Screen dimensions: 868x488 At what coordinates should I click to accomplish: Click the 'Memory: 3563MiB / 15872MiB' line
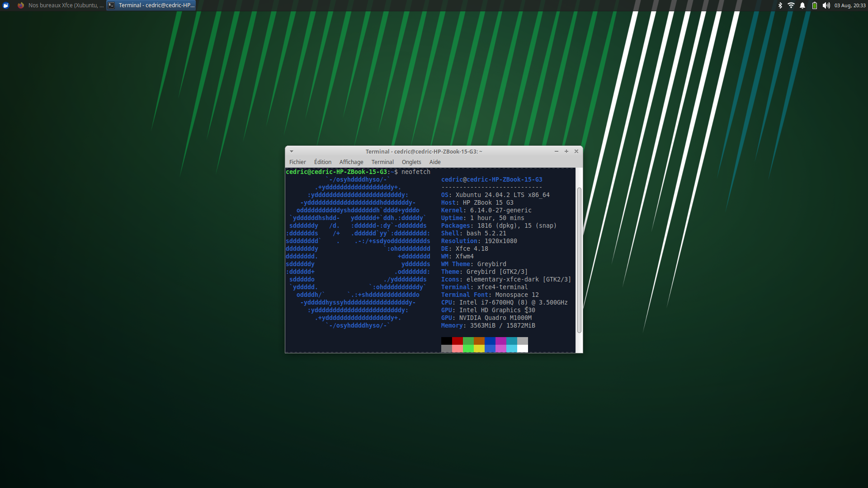pos(488,326)
